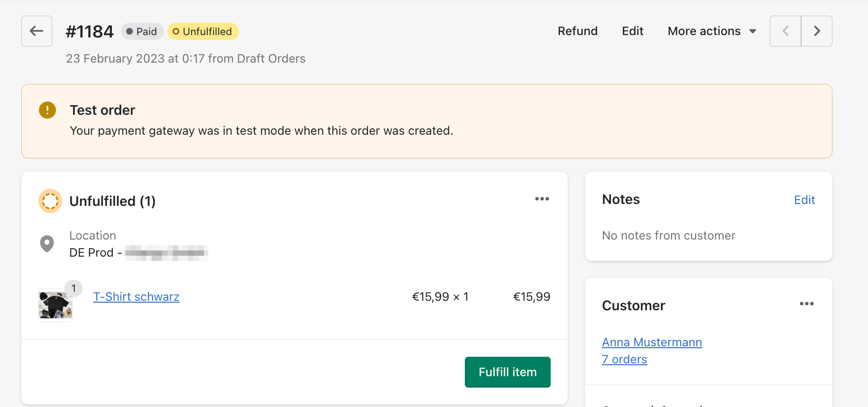Click the back arrow button
868x407 pixels.
coord(37,31)
